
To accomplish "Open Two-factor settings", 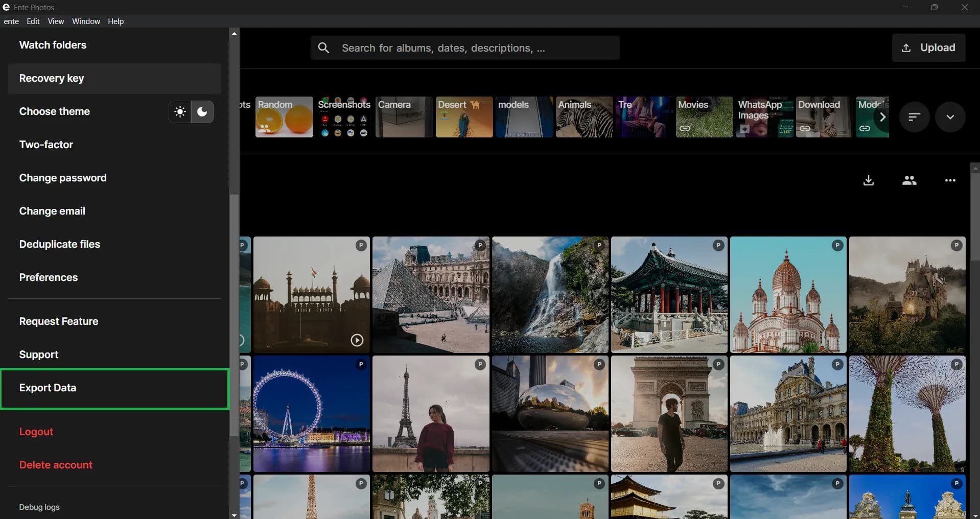I will point(46,145).
